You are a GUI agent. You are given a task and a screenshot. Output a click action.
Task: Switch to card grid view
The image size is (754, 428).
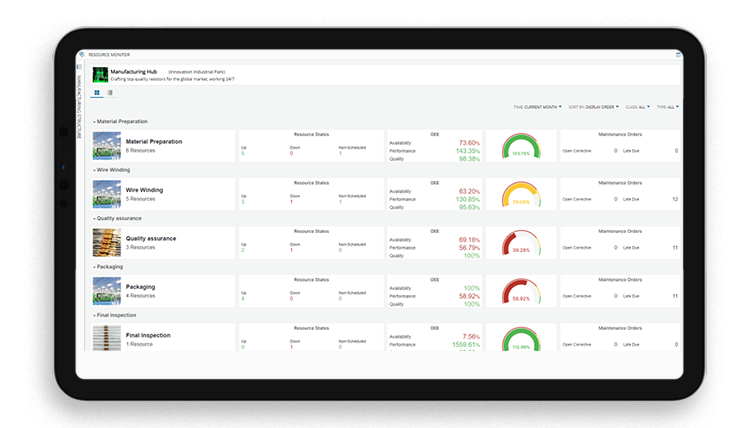pos(97,92)
